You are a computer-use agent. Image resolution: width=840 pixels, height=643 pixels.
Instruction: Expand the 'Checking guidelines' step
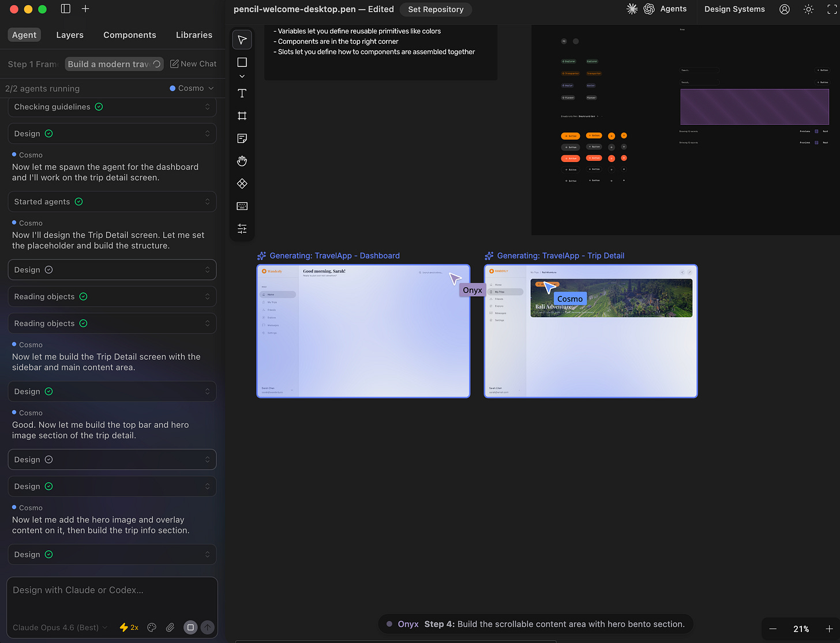112,107
